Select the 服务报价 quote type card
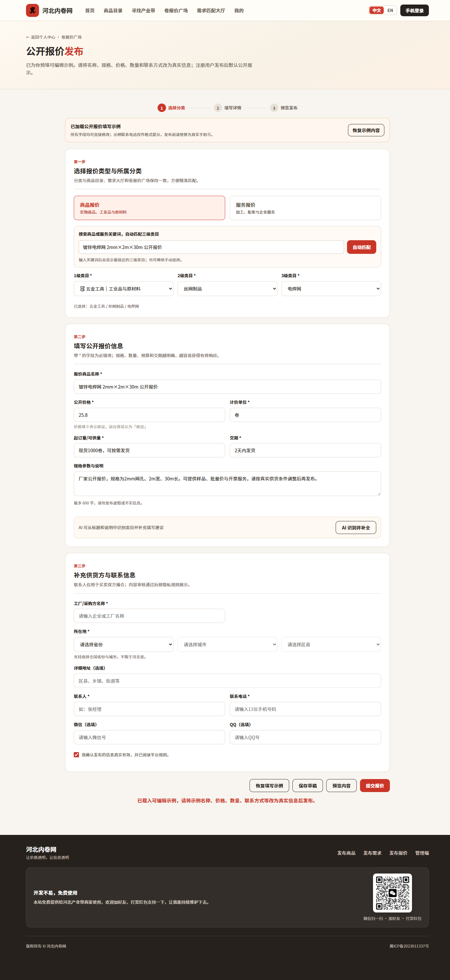 pyautogui.click(x=305, y=208)
